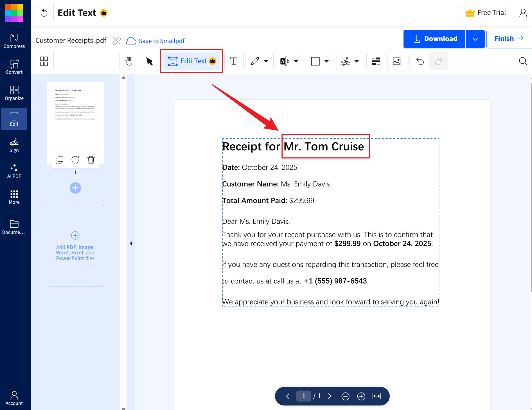Image resolution: width=532 pixels, height=410 pixels.
Task: Click the Finish button
Action: [509, 39]
